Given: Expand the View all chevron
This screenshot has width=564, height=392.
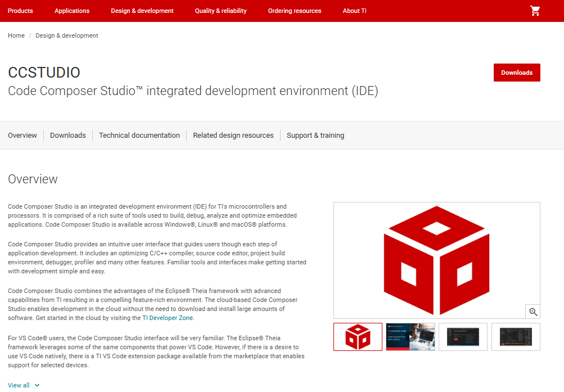Looking at the screenshot, I should 37,385.
